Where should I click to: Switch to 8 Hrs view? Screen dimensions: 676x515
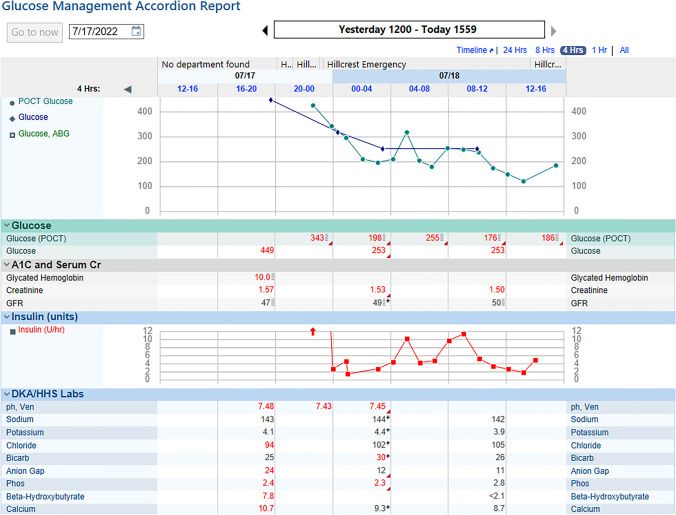tap(545, 50)
